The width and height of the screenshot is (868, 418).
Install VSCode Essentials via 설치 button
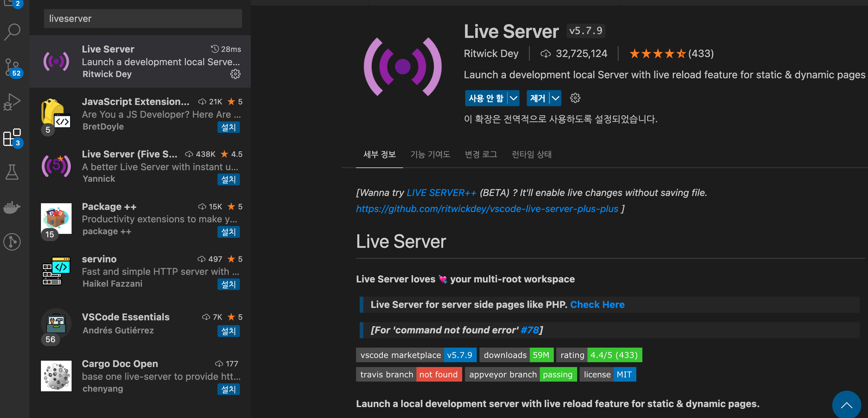point(228,331)
